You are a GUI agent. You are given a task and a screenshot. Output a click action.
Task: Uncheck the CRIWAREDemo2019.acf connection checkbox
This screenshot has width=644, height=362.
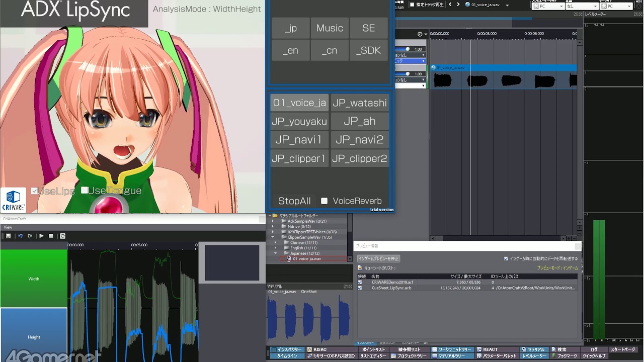360,282
